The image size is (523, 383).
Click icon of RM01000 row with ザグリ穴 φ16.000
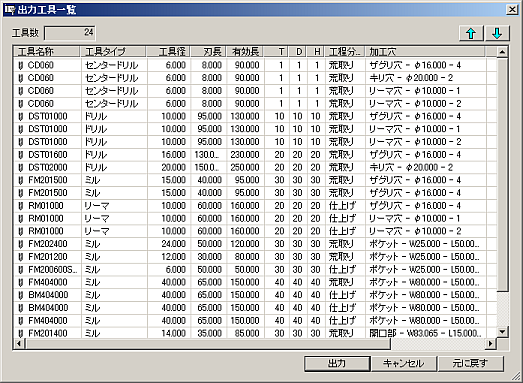pos(21,206)
